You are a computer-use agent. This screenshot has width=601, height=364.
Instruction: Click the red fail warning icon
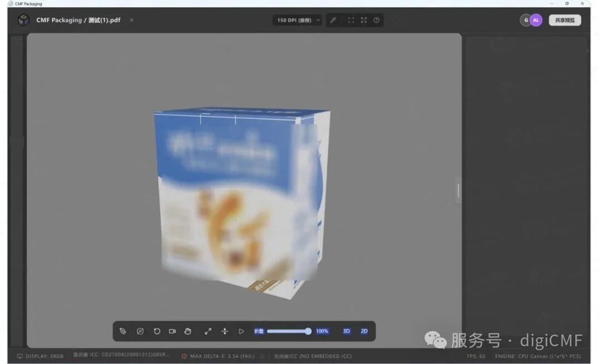[184, 356]
